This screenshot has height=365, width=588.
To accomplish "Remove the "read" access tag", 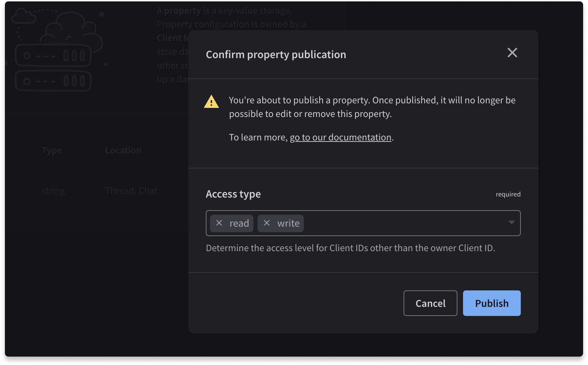I will [219, 223].
